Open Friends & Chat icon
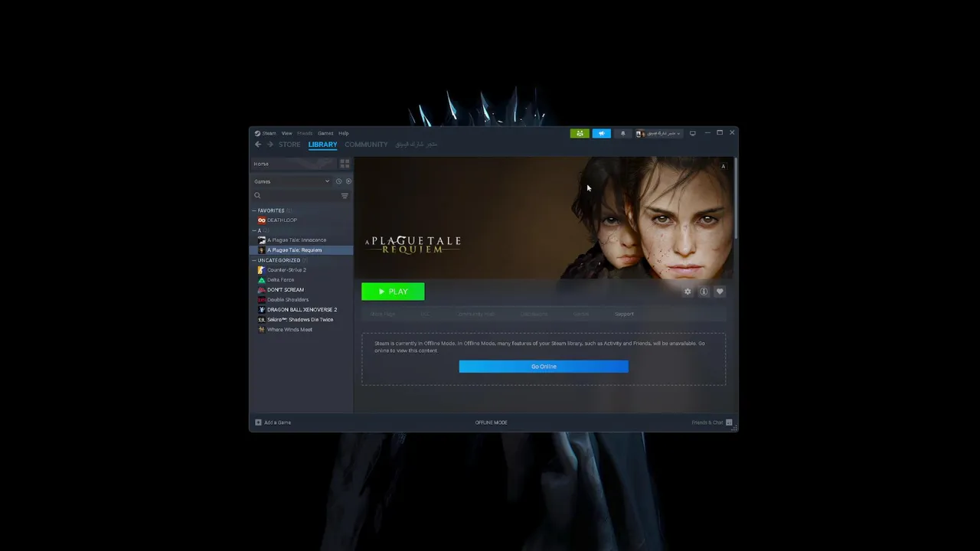The height and width of the screenshot is (551, 980). click(729, 422)
